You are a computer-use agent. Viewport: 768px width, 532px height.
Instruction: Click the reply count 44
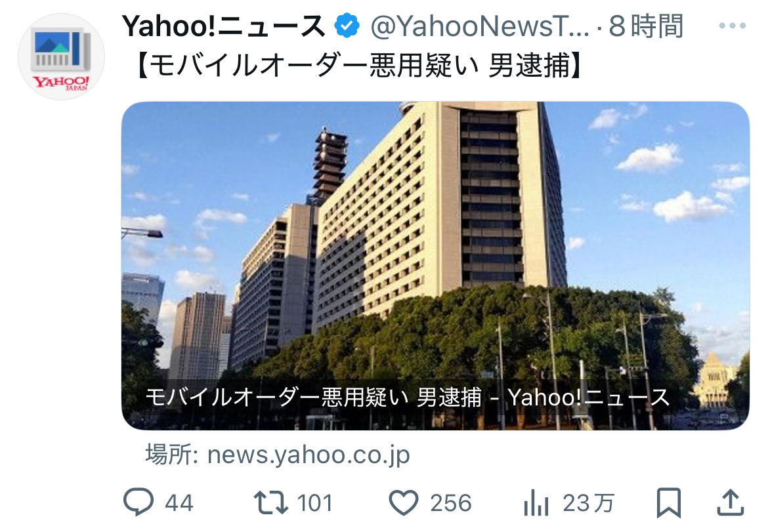(179, 503)
